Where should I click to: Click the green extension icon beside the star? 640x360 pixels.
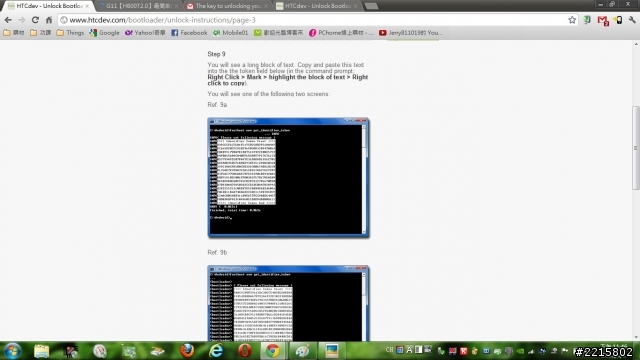pos(587,20)
